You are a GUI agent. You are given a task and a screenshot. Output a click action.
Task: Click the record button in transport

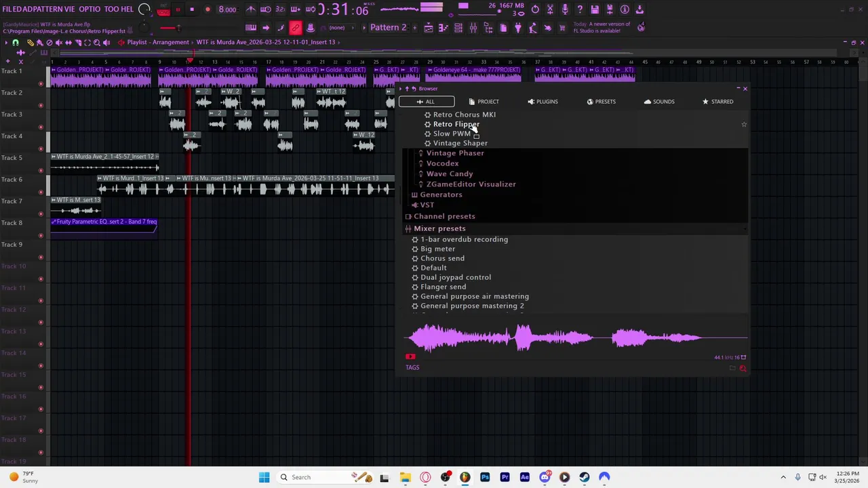point(208,9)
